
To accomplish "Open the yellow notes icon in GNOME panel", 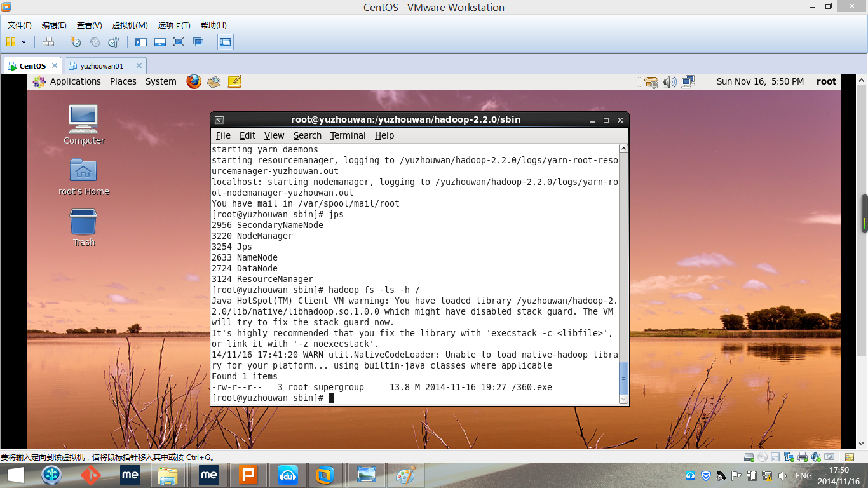I will (x=234, y=81).
